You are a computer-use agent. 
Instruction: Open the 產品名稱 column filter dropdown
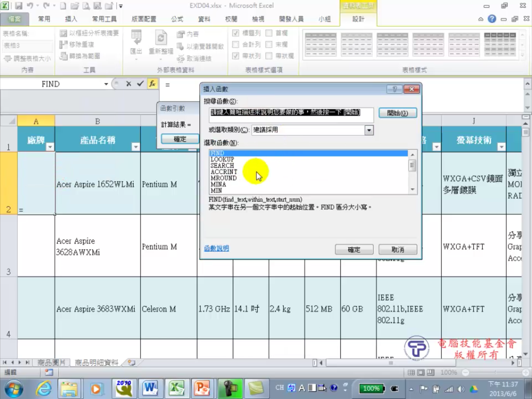(x=135, y=147)
